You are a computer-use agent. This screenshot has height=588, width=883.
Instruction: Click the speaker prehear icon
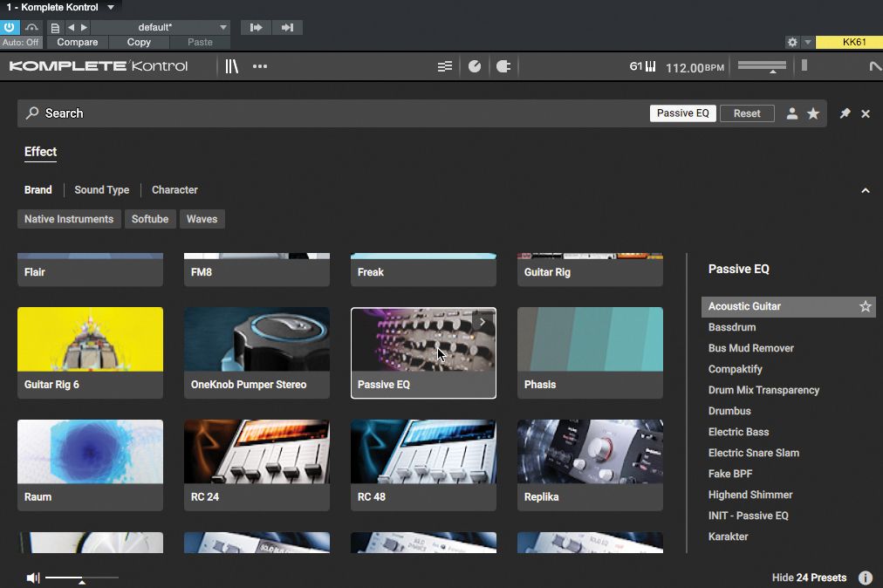pos(33,578)
